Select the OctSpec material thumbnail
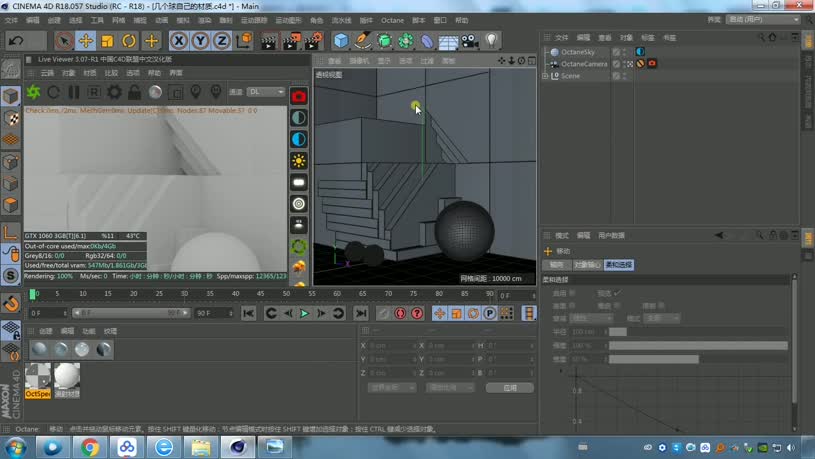This screenshot has height=459, width=815. pyautogui.click(x=38, y=381)
